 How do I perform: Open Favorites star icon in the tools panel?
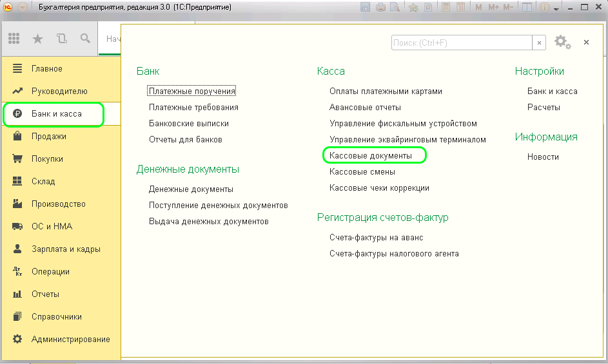[x=38, y=39]
